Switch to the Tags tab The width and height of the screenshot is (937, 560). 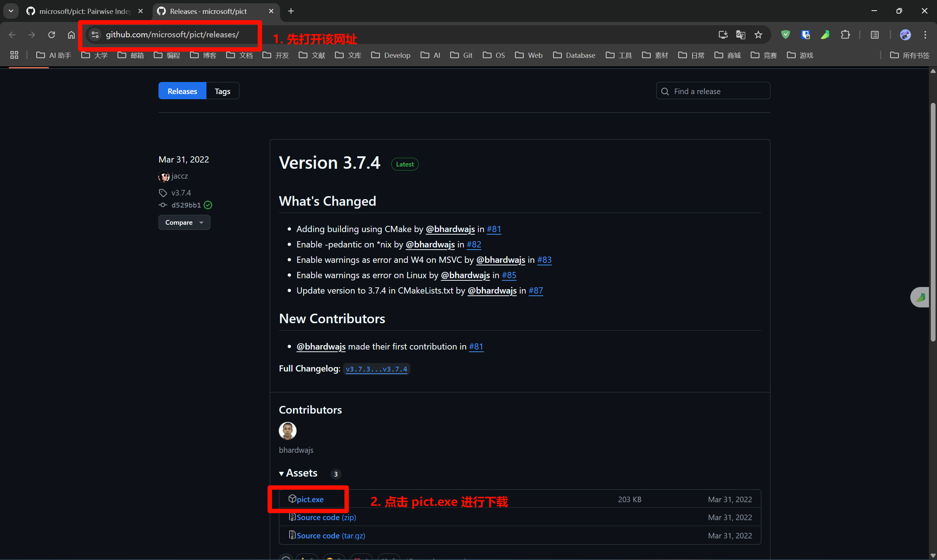pos(222,91)
